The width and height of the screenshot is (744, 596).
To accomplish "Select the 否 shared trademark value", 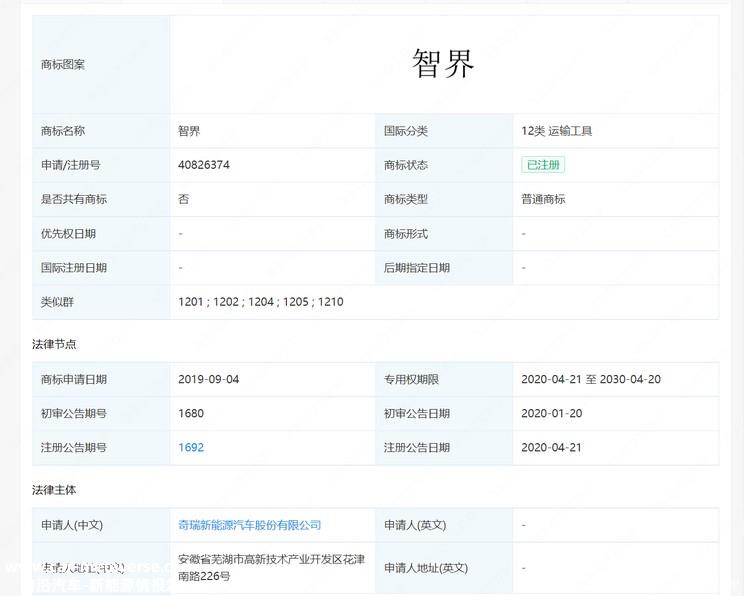I will (x=184, y=199).
